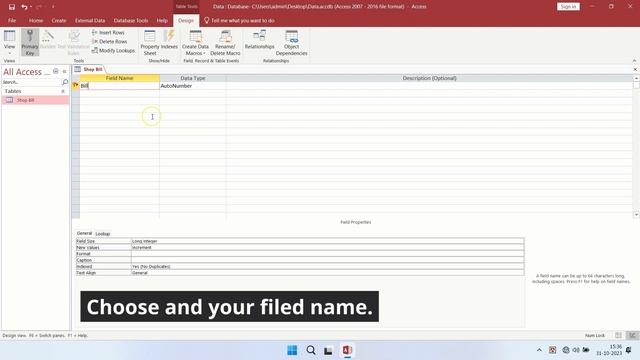Click Modify Lookups in ribbon
The image size is (640, 360).
[x=113, y=50]
